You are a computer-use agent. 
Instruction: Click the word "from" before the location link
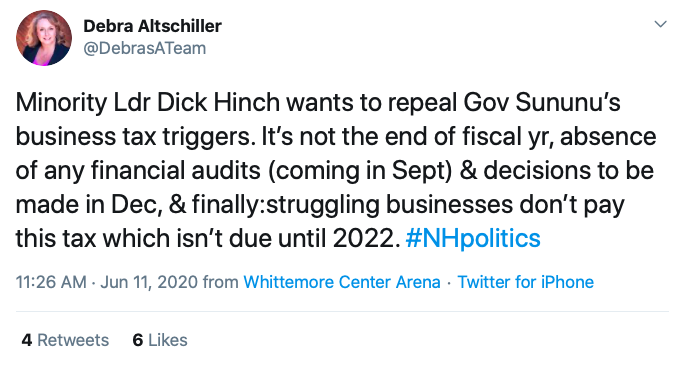point(220,282)
